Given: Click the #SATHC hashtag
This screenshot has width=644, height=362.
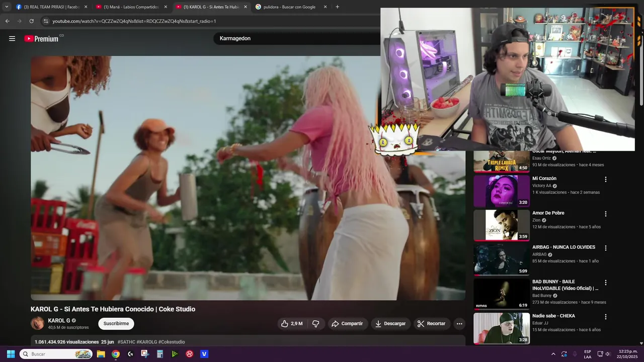Looking at the screenshot, I should (x=126, y=342).
